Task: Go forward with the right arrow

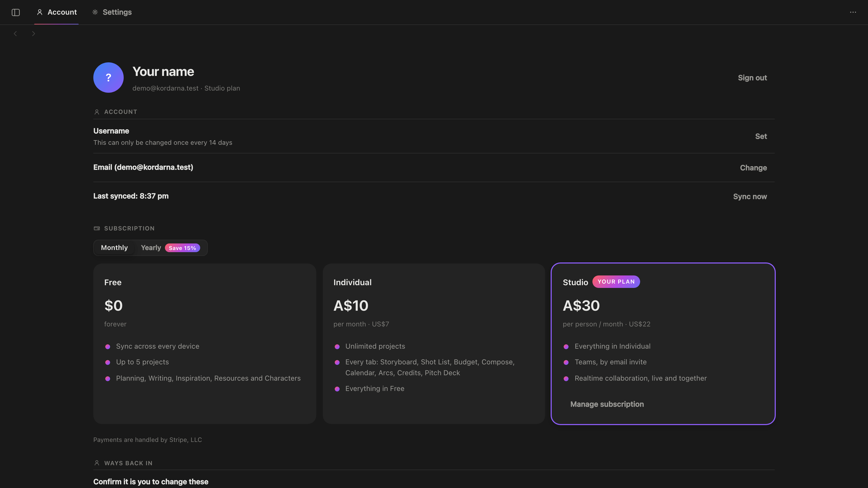Action: click(x=33, y=34)
